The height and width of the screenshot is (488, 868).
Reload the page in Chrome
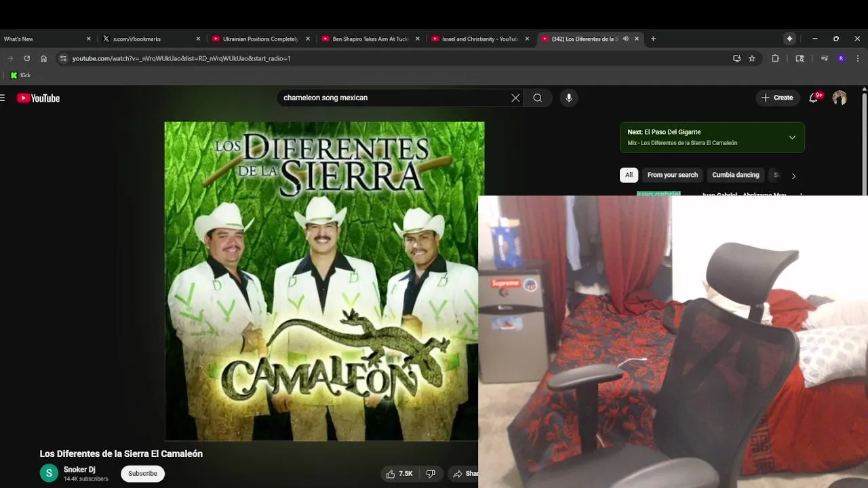click(x=26, y=58)
